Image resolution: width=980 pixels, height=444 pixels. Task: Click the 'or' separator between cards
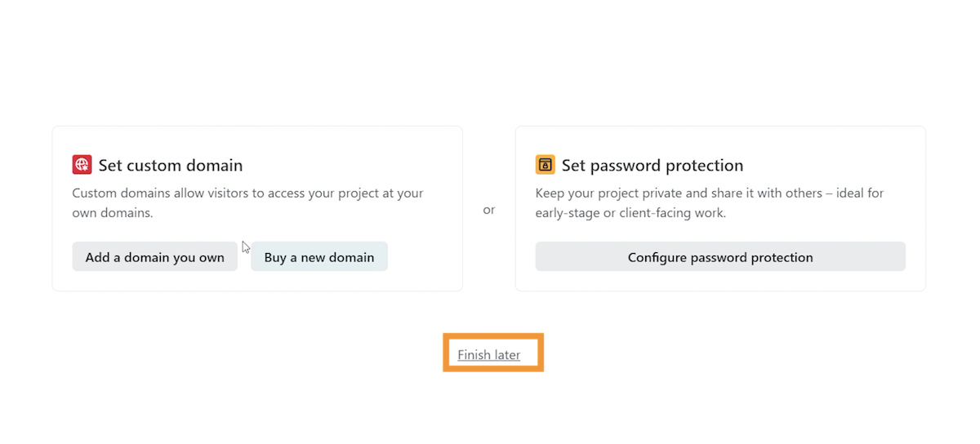point(489,210)
